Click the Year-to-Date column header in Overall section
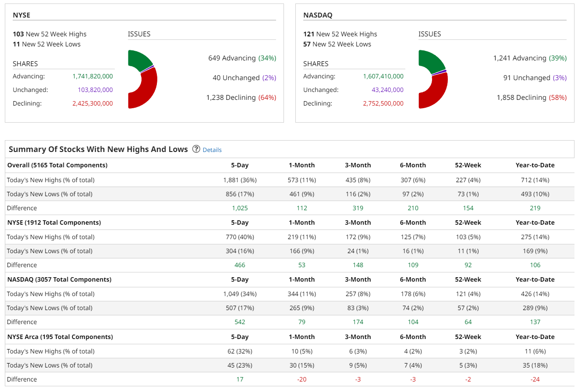Viewport: 578px width, 392px height. click(535, 165)
